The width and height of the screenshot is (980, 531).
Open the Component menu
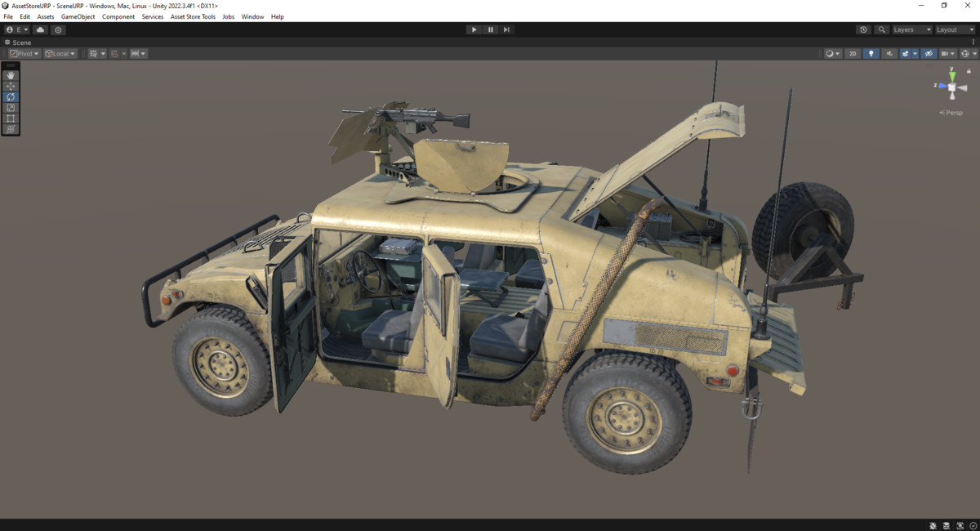pyautogui.click(x=118, y=16)
